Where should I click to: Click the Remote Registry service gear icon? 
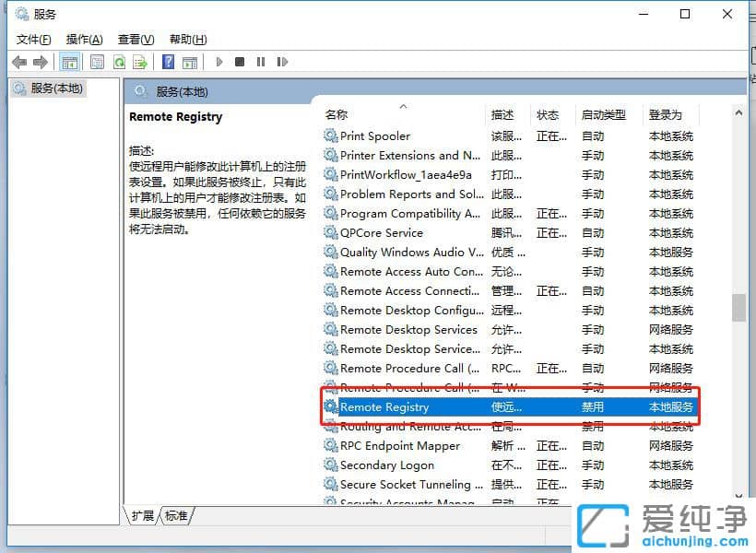click(x=330, y=406)
